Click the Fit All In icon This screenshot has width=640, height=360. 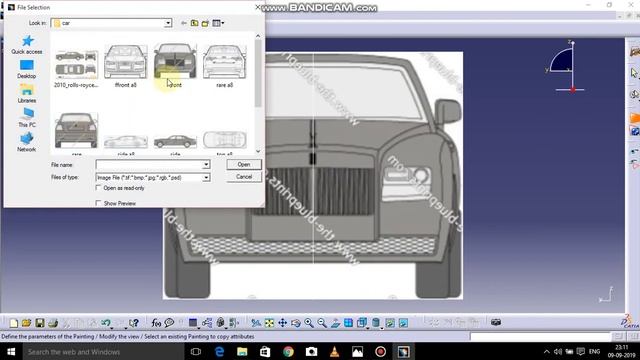[x=269, y=323]
